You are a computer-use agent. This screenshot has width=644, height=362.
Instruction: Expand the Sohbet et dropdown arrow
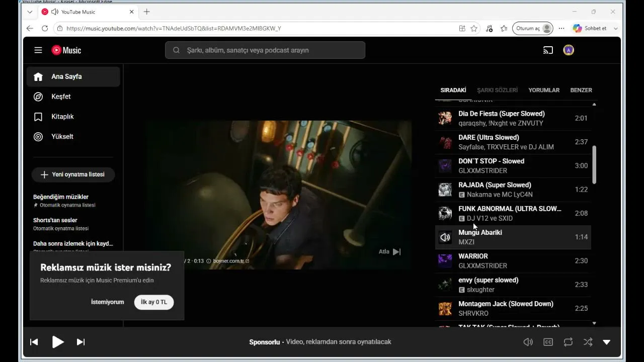point(615,29)
